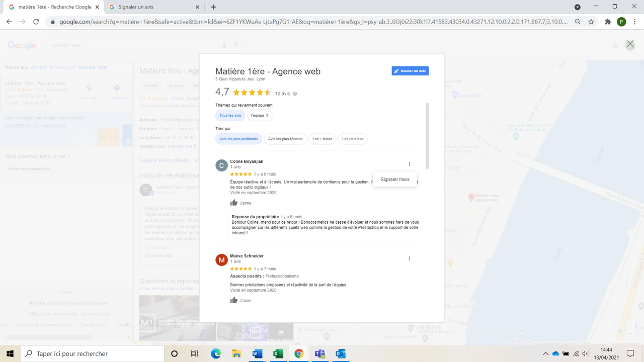Click En savoir plus link in background
This screenshot has width=644, height=362.
[x=159, y=255]
